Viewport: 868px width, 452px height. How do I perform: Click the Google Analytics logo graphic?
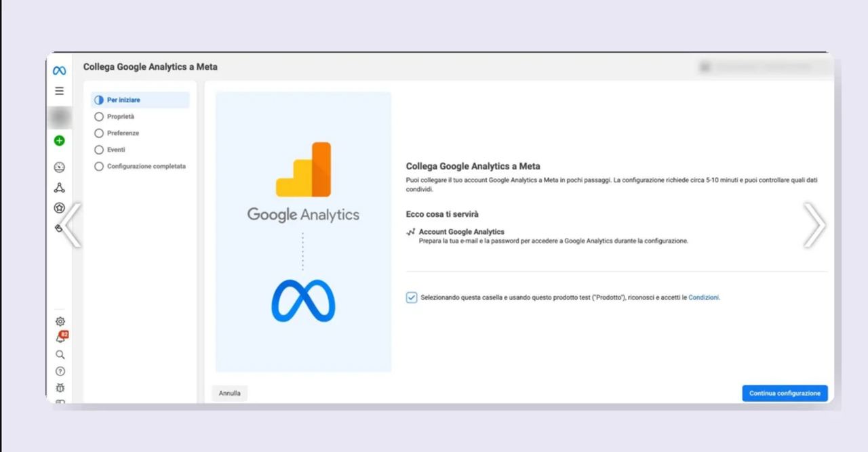point(303,182)
